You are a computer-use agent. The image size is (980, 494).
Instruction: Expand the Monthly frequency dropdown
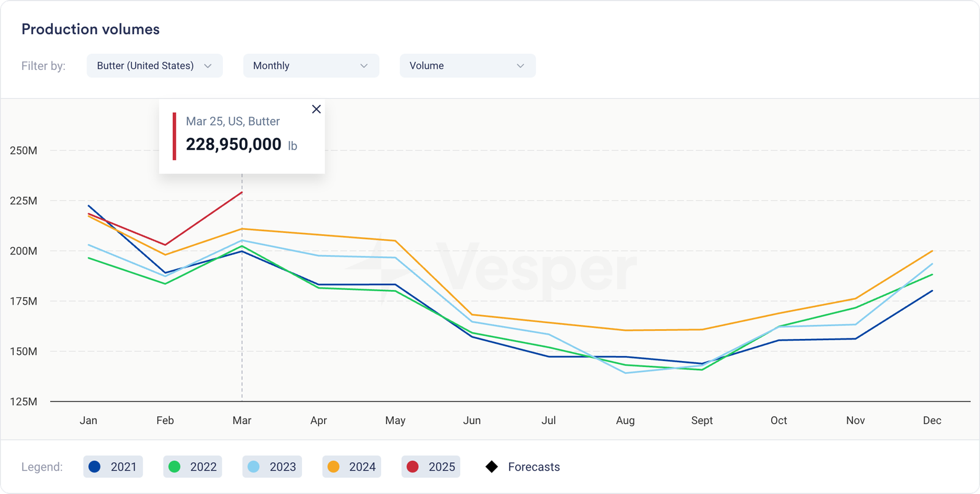click(x=311, y=66)
